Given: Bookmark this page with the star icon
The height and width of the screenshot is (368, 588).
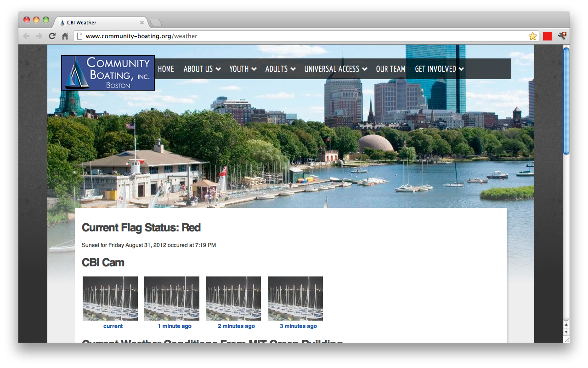Looking at the screenshot, I should click(532, 36).
